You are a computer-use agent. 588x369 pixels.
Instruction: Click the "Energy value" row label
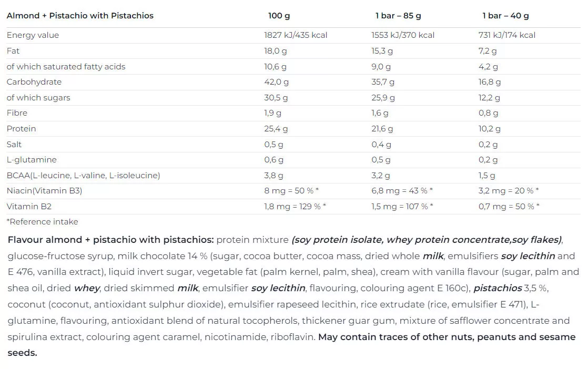click(33, 35)
